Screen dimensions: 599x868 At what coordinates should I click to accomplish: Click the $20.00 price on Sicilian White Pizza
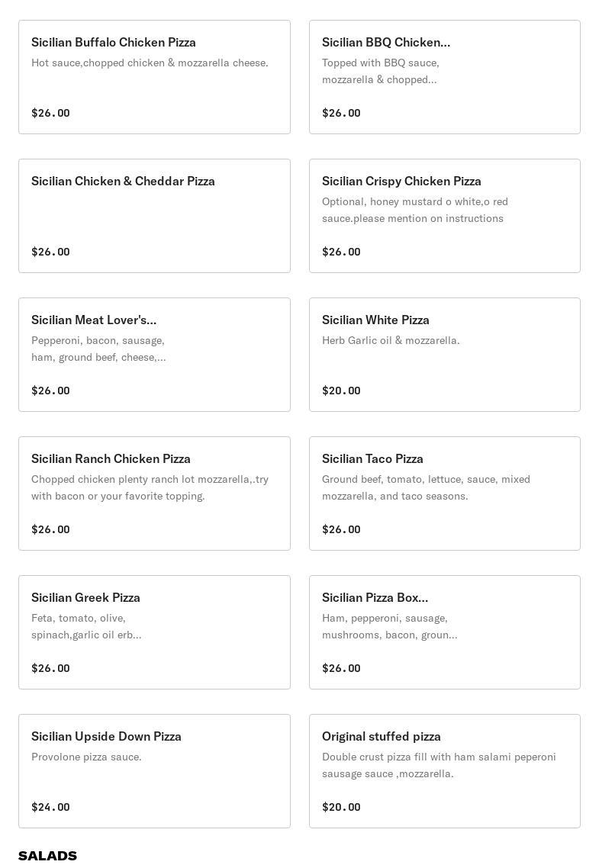coord(341,391)
